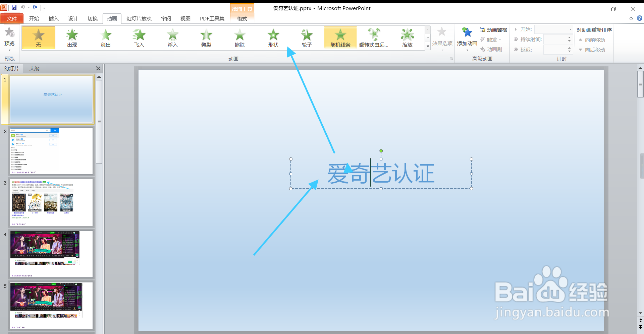Viewport: 644px width, 334px height.
Task: Click the 爱奇艺认证 title text box
Action: pyautogui.click(x=381, y=174)
